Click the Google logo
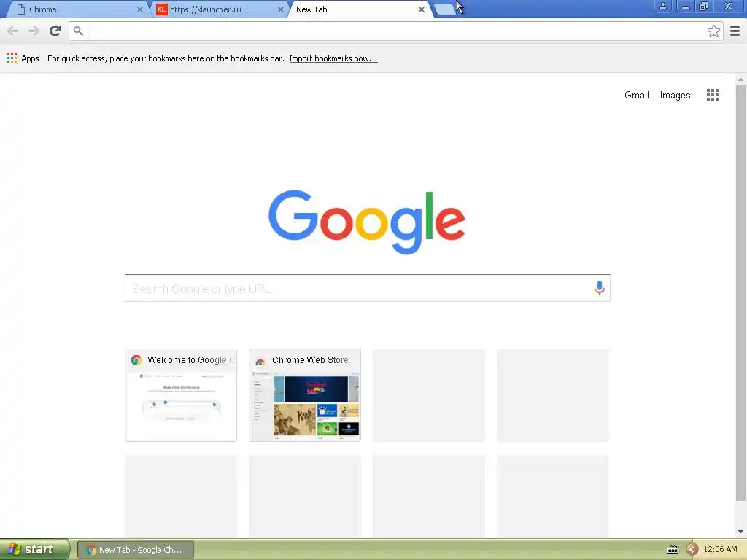Viewport: 747px width, 560px height. pos(367,222)
